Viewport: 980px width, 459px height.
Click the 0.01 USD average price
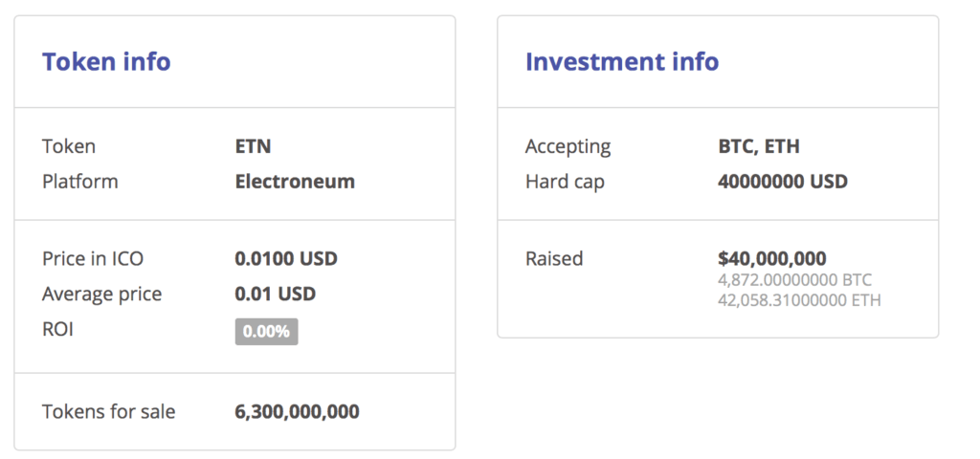tap(275, 294)
